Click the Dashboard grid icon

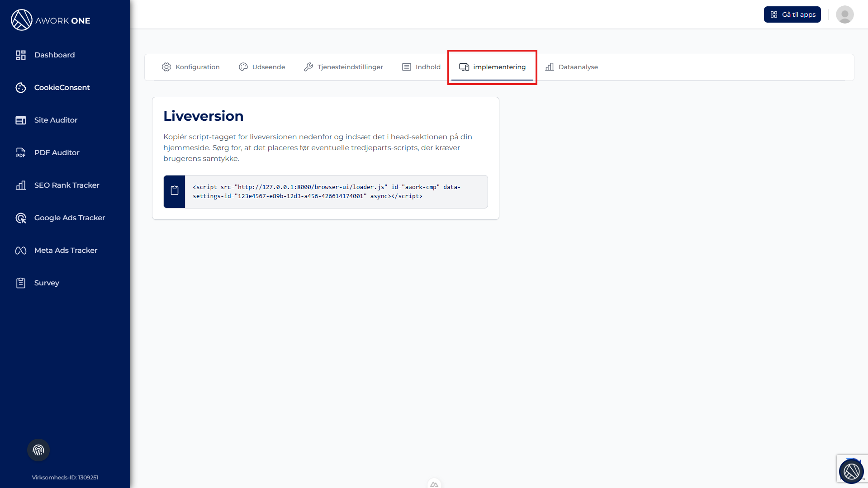21,55
